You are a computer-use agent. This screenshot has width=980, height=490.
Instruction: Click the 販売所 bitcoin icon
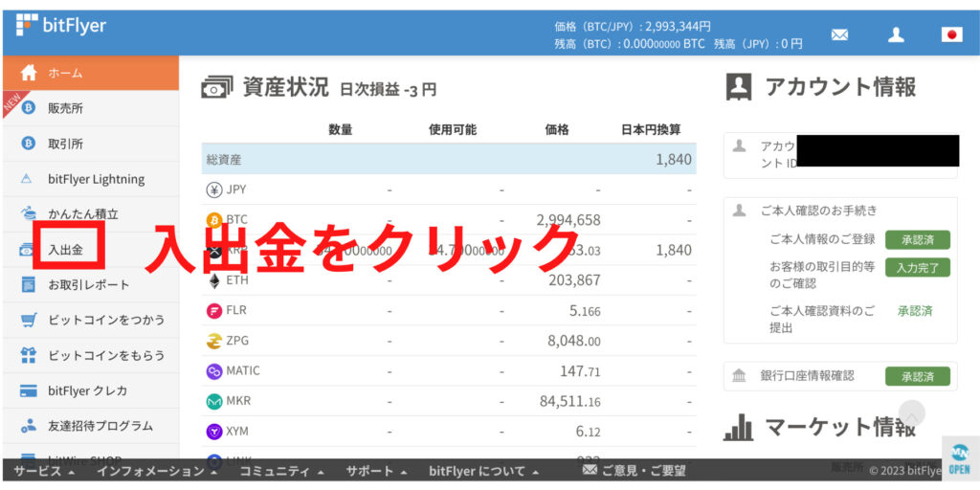point(28,109)
